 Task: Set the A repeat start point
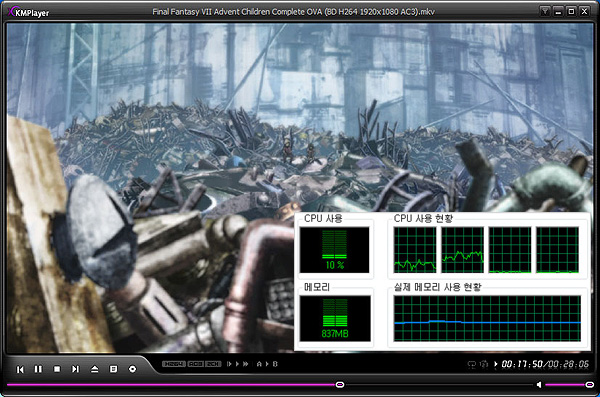click(x=259, y=364)
